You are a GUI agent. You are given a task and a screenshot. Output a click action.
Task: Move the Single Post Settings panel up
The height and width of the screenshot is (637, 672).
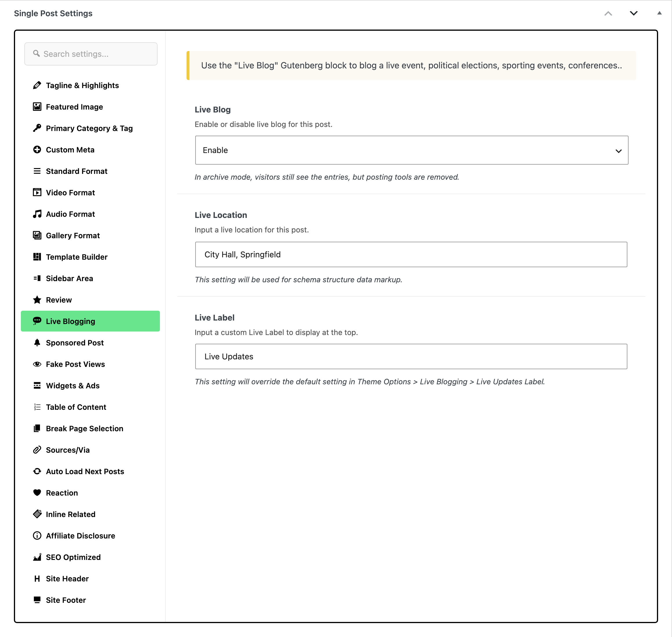tap(608, 13)
